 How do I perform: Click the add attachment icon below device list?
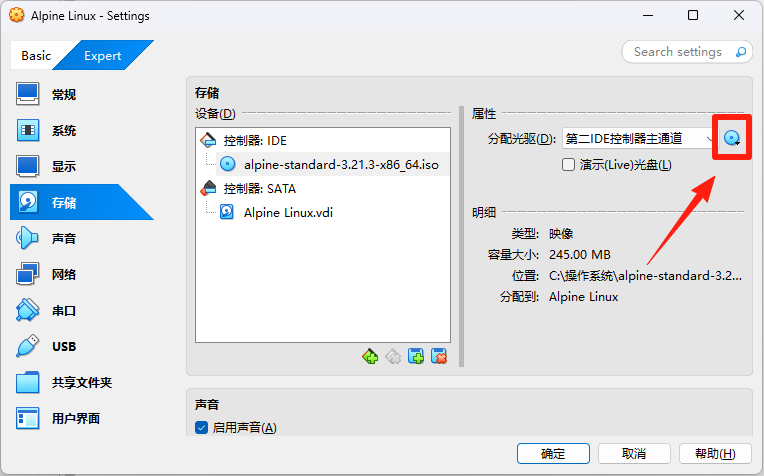coord(416,357)
